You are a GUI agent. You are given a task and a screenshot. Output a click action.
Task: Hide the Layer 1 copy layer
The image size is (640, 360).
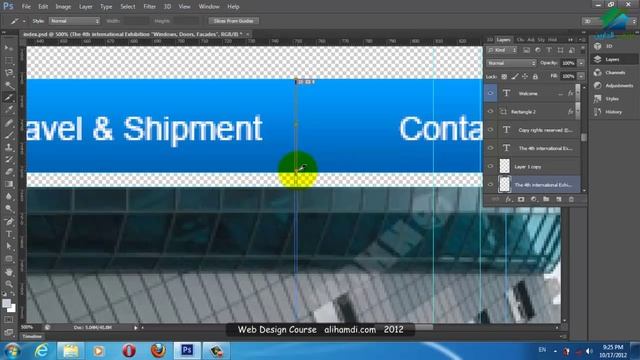click(491, 166)
